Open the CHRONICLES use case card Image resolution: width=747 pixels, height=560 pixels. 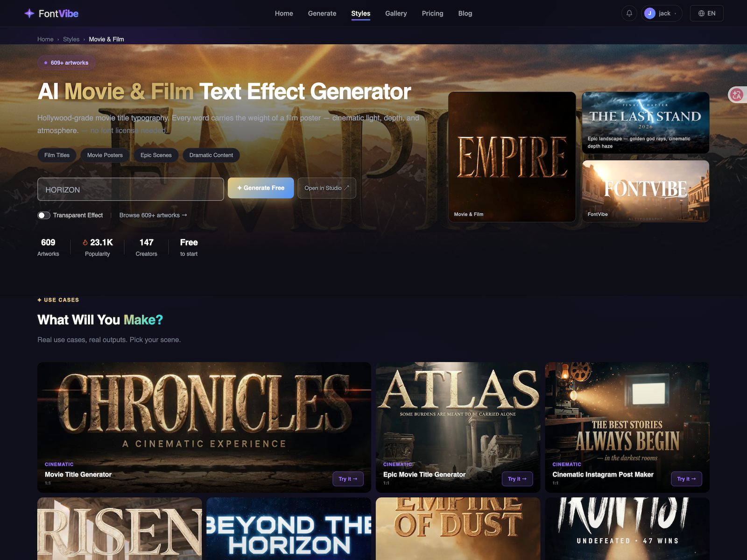pyautogui.click(x=204, y=427)
